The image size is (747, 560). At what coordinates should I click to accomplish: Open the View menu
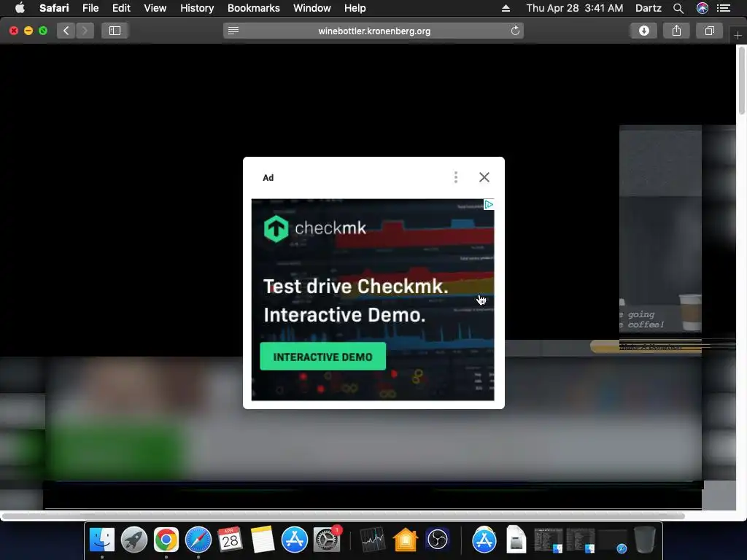[155, 8]
